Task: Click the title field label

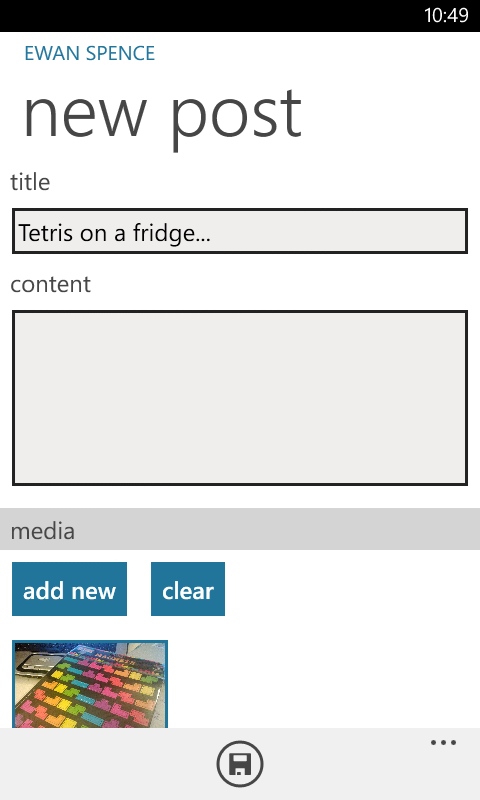Action: click(x=30, y=182)
